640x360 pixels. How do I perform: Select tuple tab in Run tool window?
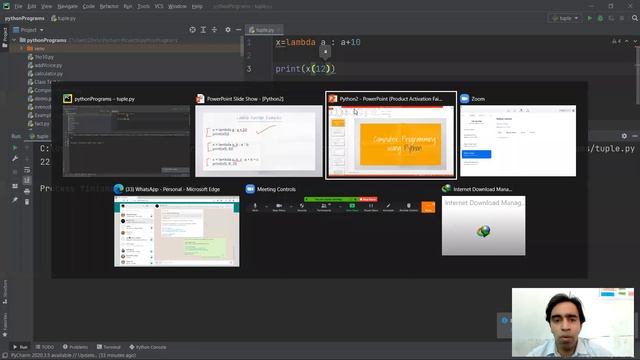[40, 136]
